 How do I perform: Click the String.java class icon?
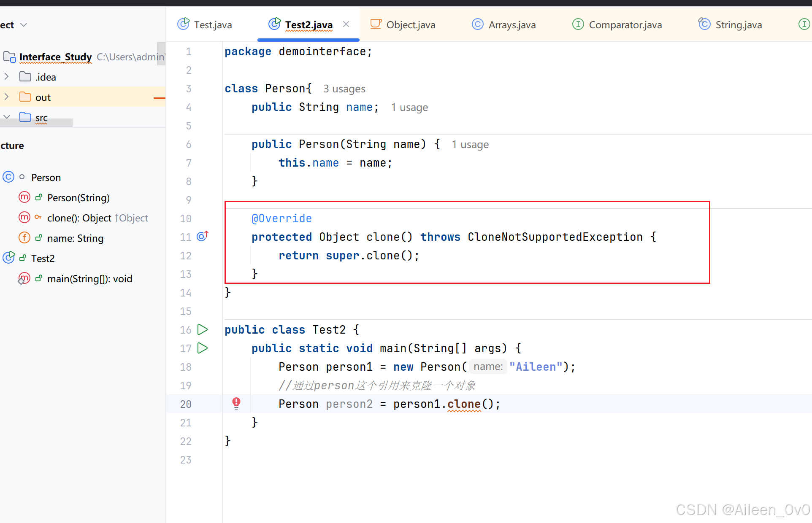coord(704,24)
